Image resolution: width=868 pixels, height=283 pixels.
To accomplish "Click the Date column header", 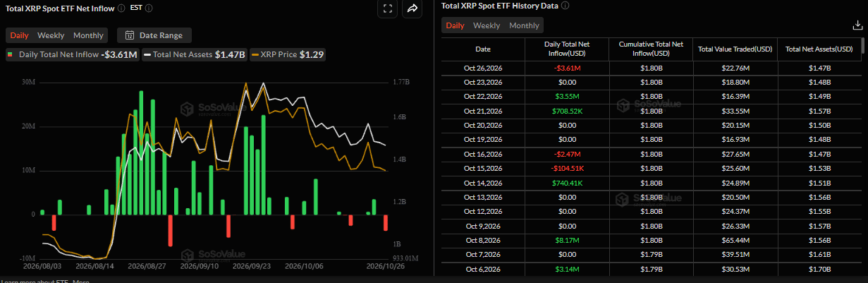I will tap(483, 49).
